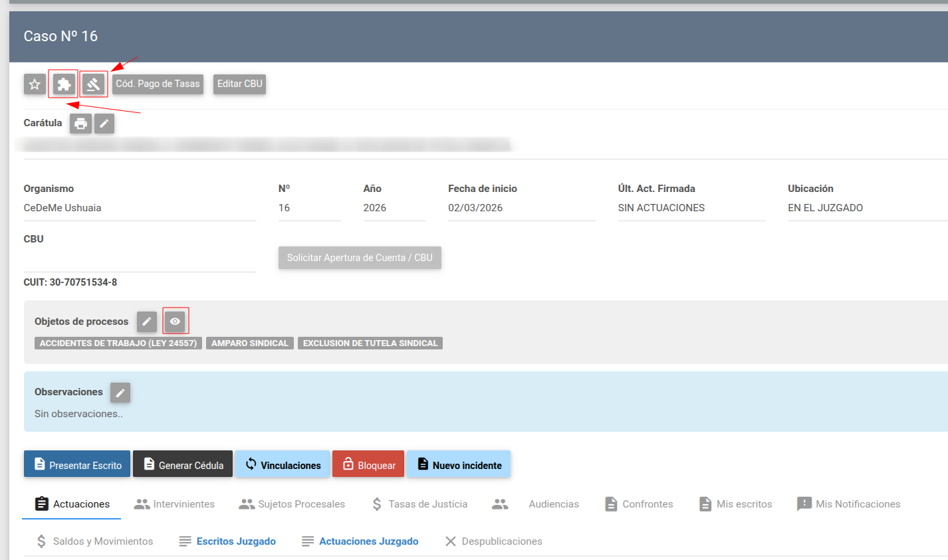Edit Observaciones using the pencil icon
The image size is (948, 560).
point(120,393)
